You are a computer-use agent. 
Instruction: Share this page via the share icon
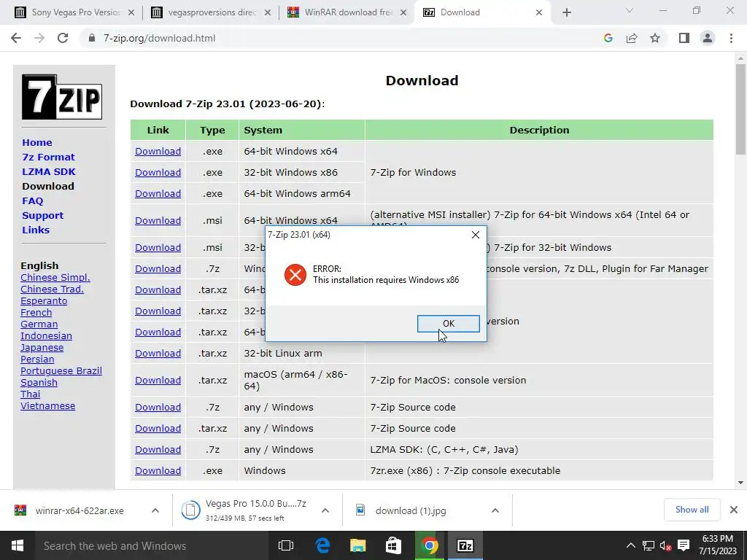(632, 38)
